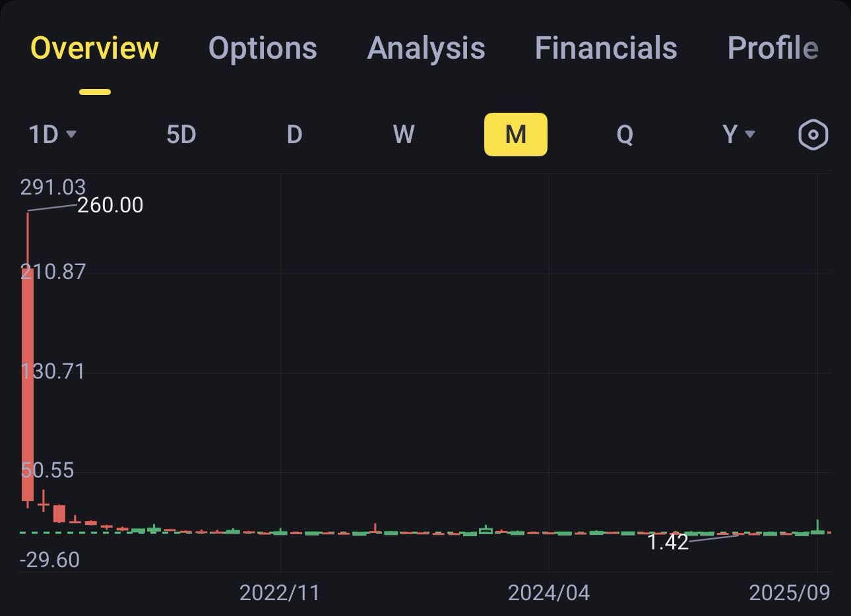Expand the 1D timeframe dropdown
Screen dimensions: 851x616
pos(52,135)
